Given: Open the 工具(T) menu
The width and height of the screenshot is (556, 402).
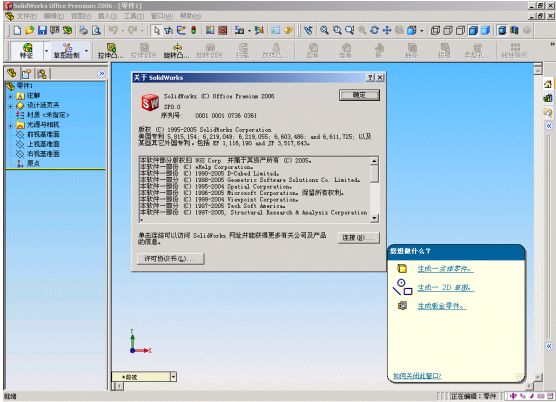Looking at the screenshot, I should 134,16.
